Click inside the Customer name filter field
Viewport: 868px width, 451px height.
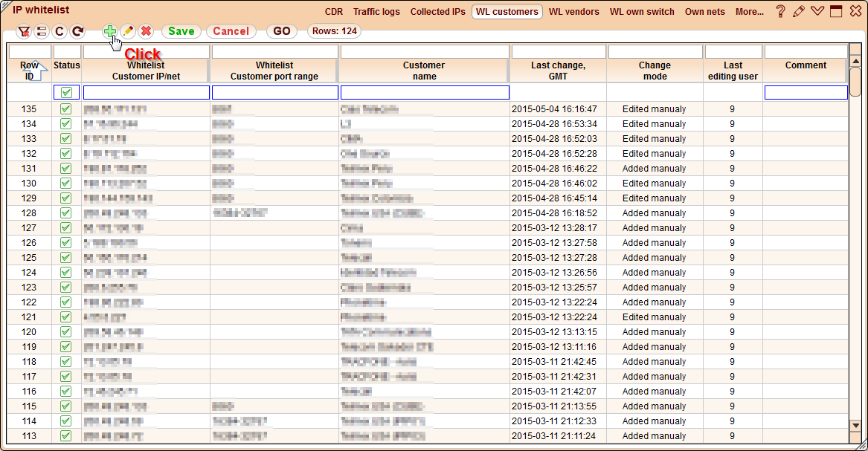pyautogui.click(x=424, y=91)
